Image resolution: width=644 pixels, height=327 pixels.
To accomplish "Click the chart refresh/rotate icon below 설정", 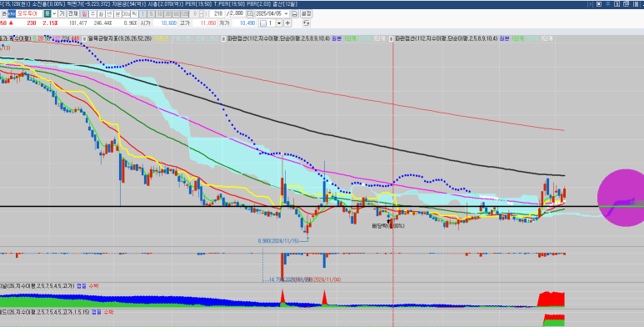I will tap(307, 23).
